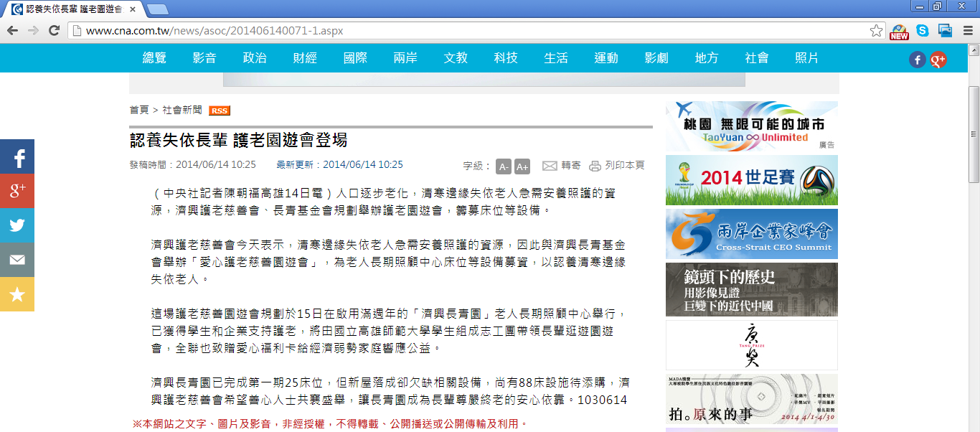Add to favorites with the yellow star icon
This screenshot has width=980, height=432.
click(17, 294)
